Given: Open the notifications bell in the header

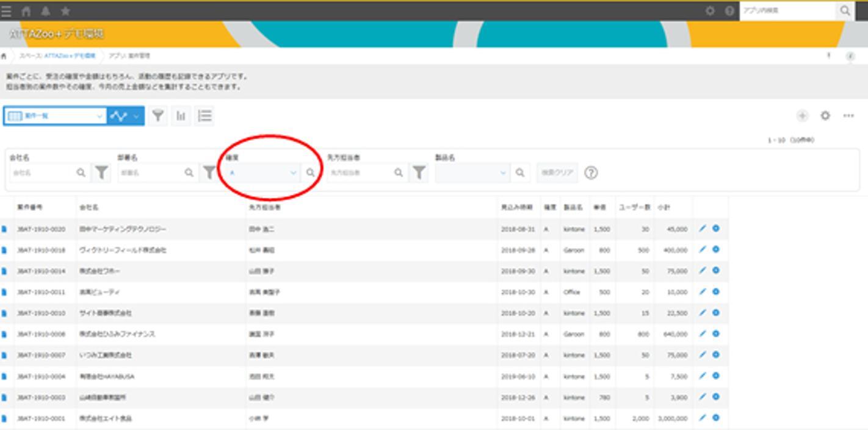Looking at the screenshot, I should tap(45, 11).
